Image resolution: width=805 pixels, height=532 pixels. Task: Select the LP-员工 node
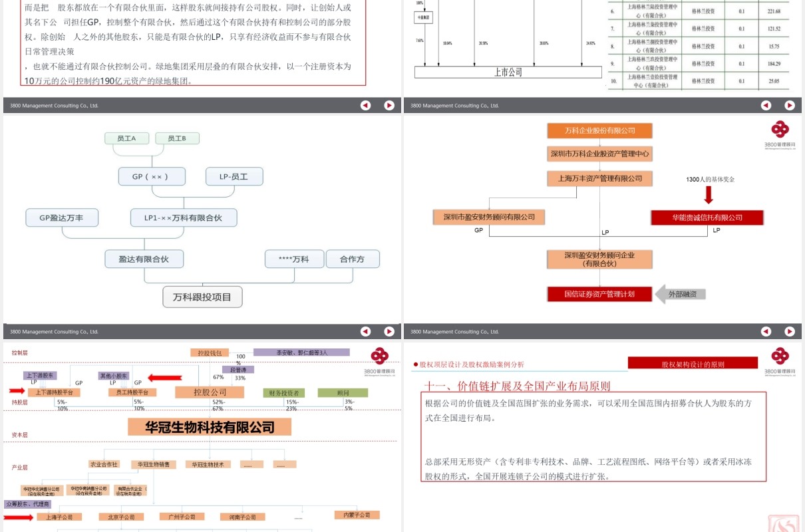pos(234,176)
